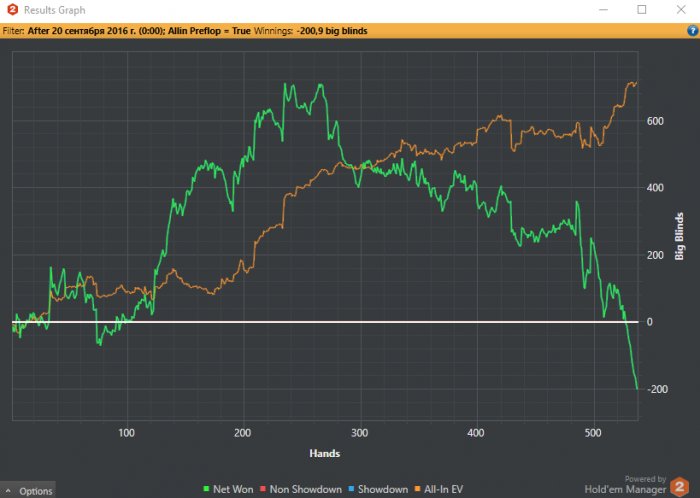This screenshot has height=498, width=700.
Task: Minimize the Results Graph window
Action: click(x=602, y=10)
